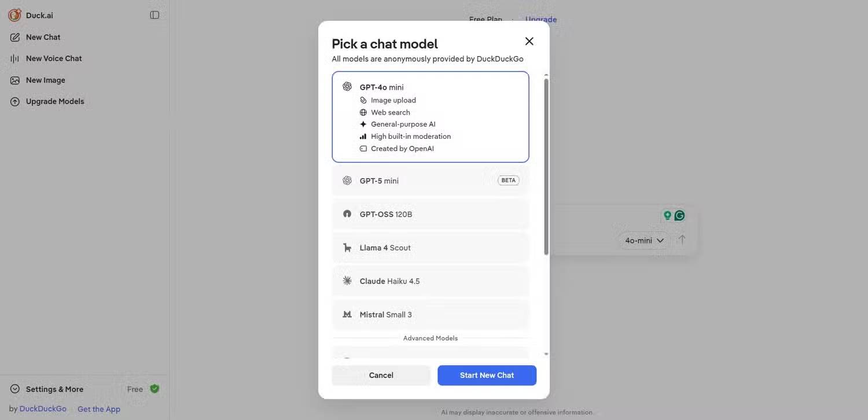Viewport: 868px width, 420px height.
Task: Click the New Image picture icon
Action: 15,80
